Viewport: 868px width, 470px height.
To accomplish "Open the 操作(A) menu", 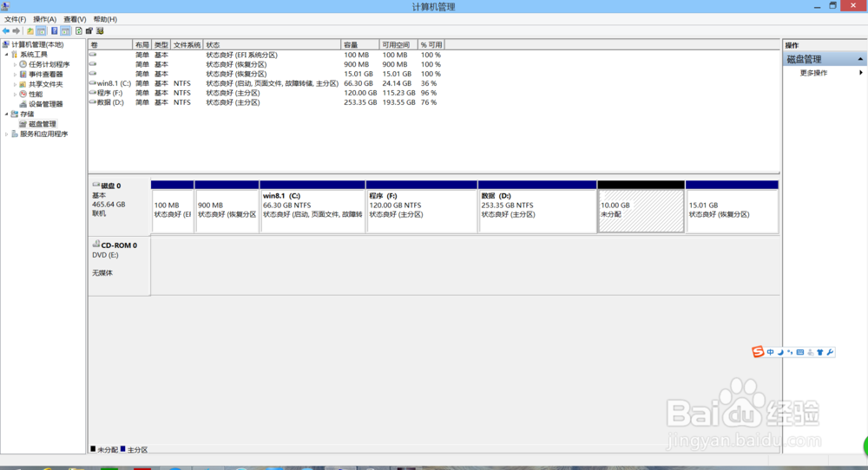I will click(45, 19).
